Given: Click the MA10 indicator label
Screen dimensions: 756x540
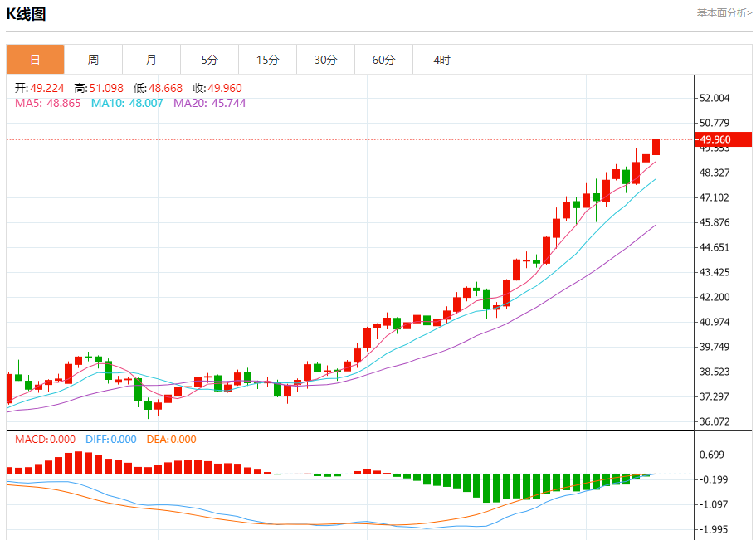Looking at the screenshot, I should click(x=127, y=103).
